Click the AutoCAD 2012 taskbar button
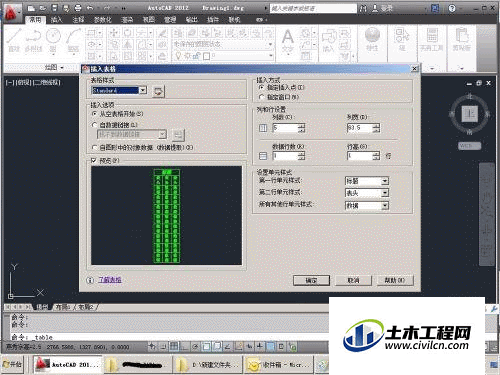500x375 pixels. coord(68,365)
